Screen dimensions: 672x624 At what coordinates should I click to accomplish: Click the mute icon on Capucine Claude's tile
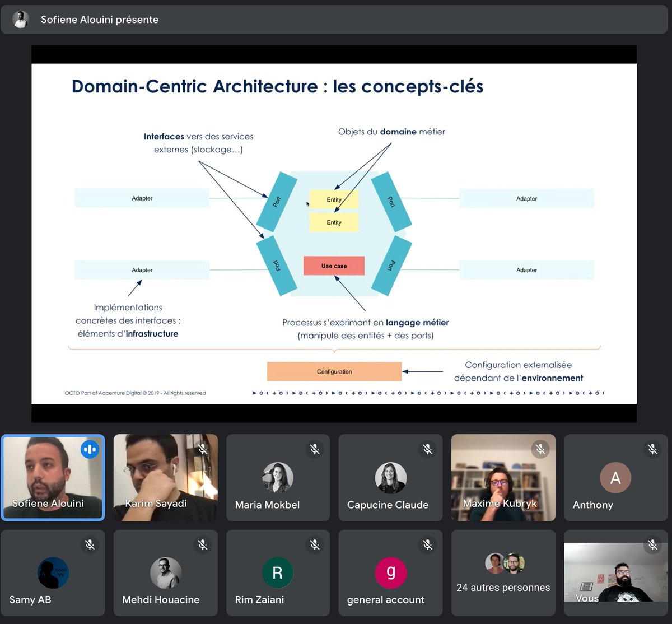click(428, 449)
